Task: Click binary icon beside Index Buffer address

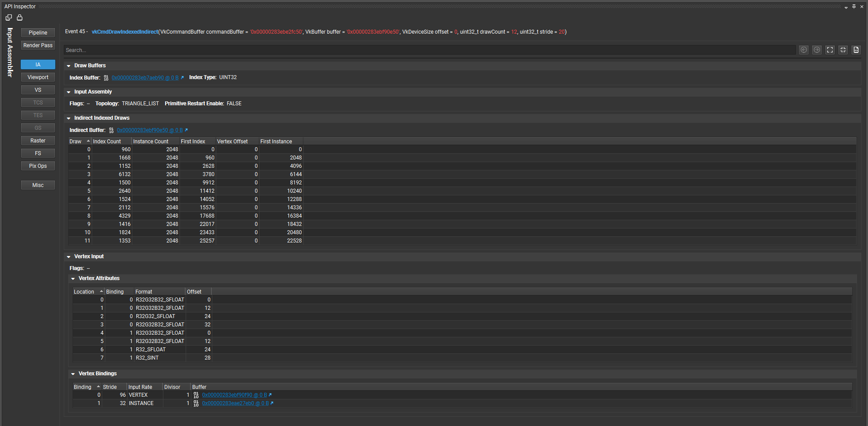Action: (x=106, y=78)
